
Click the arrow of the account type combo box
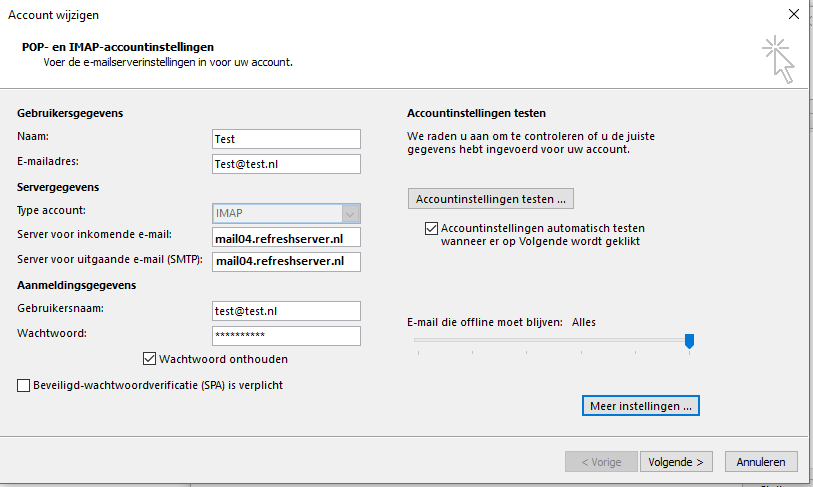click(x=350, y=214)
